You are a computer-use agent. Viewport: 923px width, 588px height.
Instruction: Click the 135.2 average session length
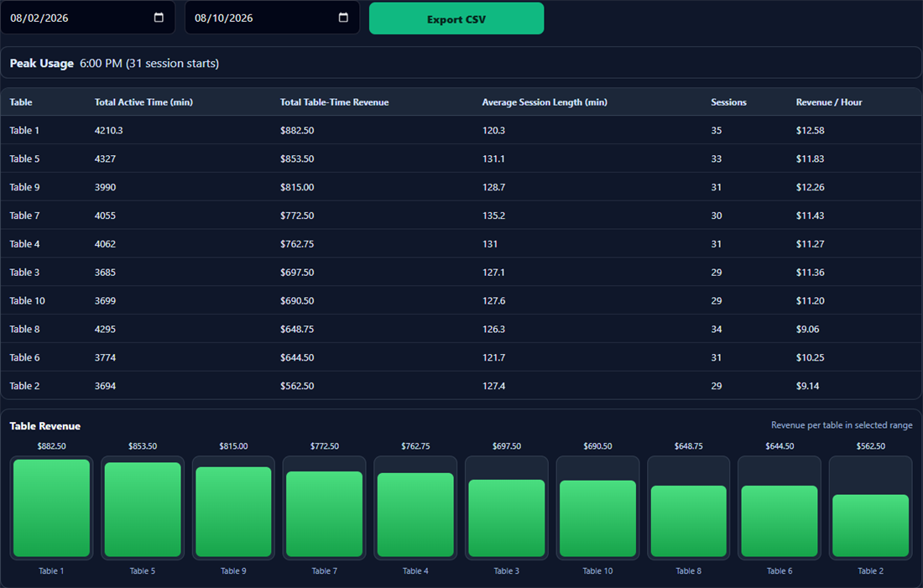click(494, 216)
